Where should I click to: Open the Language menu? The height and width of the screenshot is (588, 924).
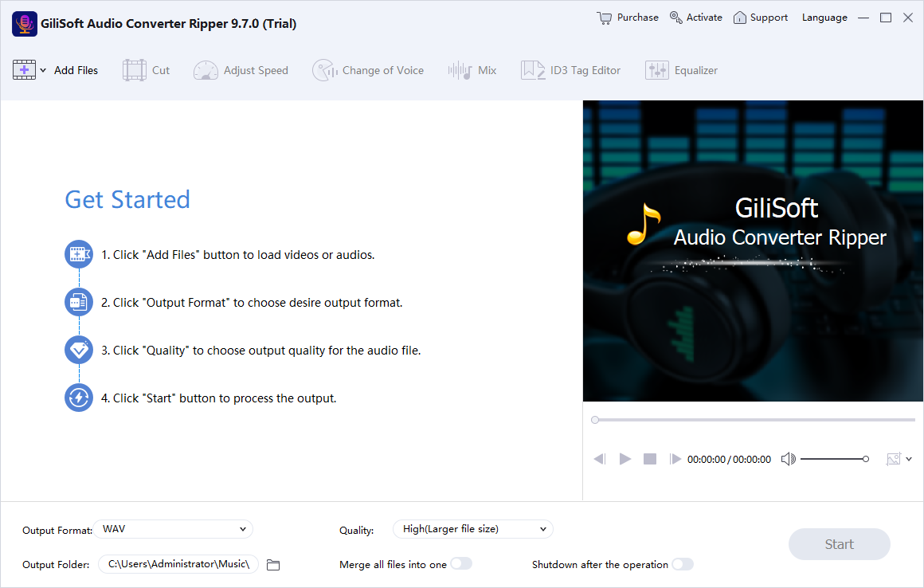point(824,18)
